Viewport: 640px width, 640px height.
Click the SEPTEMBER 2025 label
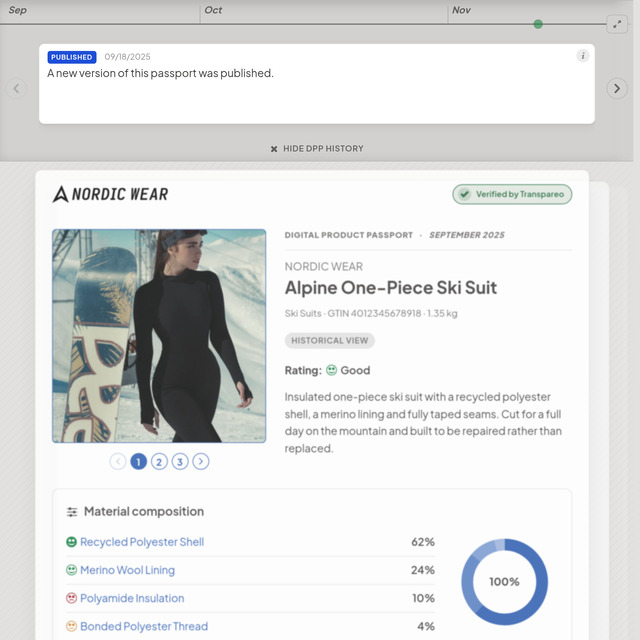click(467, 235)
